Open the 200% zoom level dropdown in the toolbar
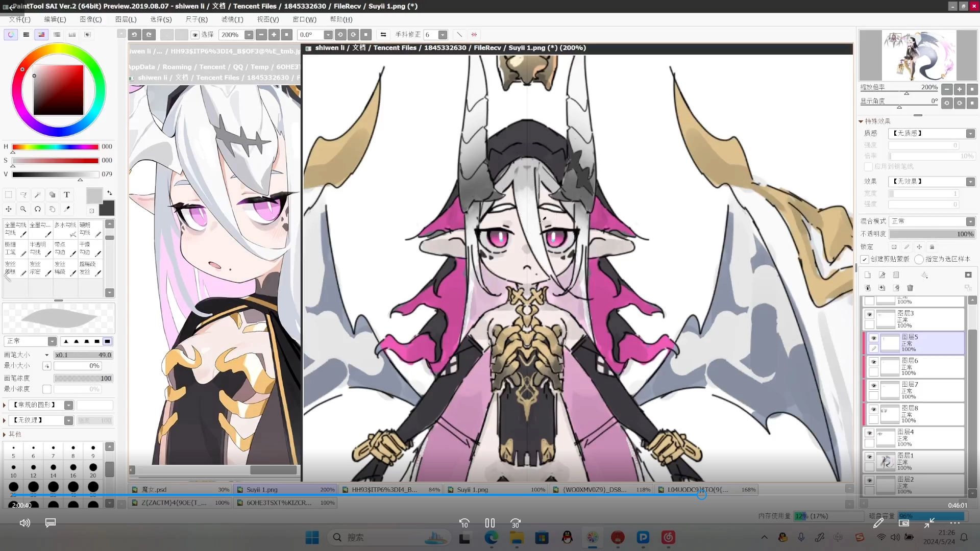The height and width of the screenshot is (551, 980). pos(249,35)
